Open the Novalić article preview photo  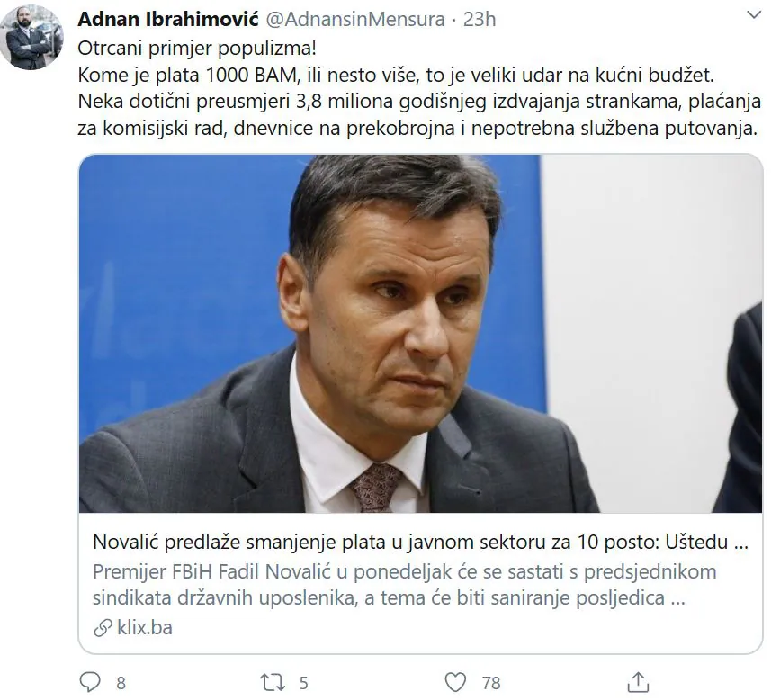[420, 334]
